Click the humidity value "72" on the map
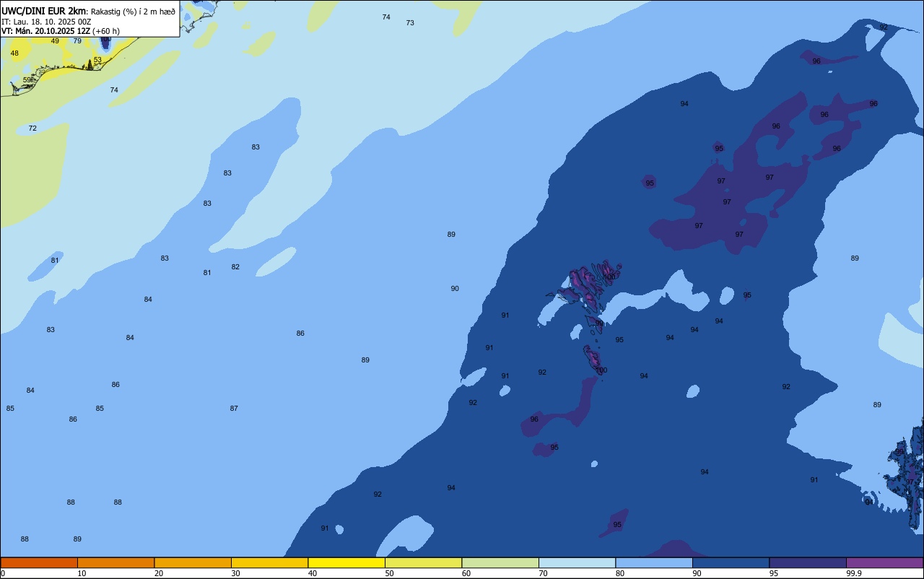 tap(32, 129)
